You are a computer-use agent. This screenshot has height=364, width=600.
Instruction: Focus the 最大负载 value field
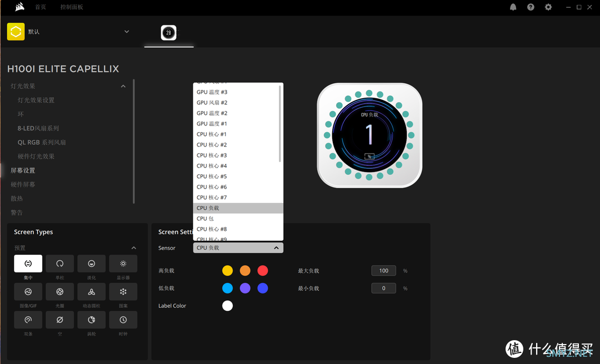(383, 271)
